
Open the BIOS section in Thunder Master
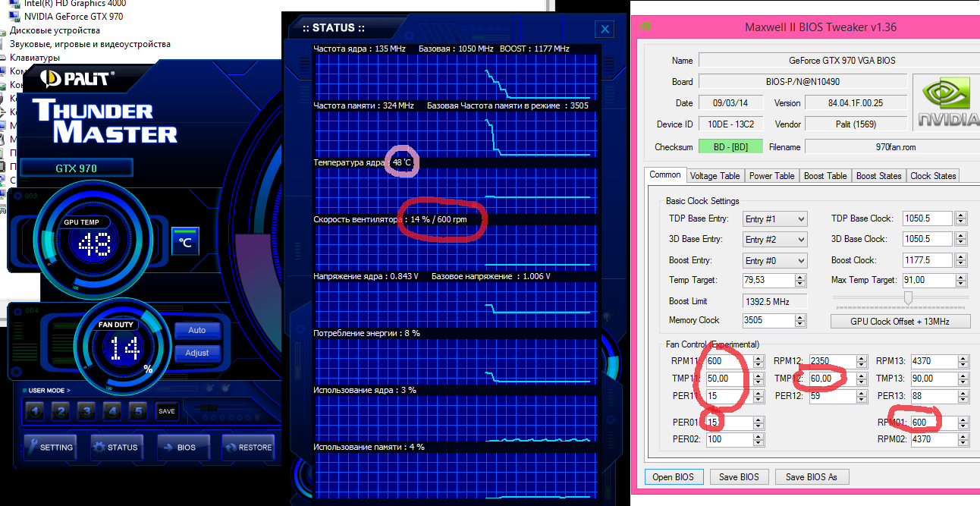[x=183, y=447]
